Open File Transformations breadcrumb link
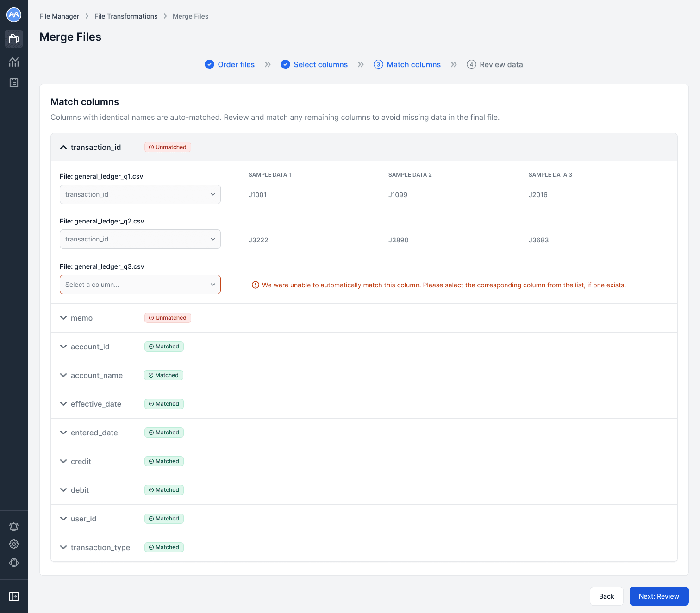700x613 pixels. coord(126,16)
